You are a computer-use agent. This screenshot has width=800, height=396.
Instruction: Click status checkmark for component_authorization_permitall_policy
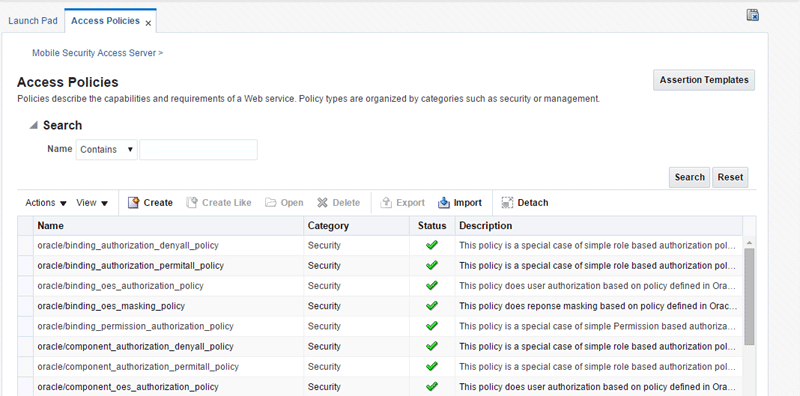point(432,366)
